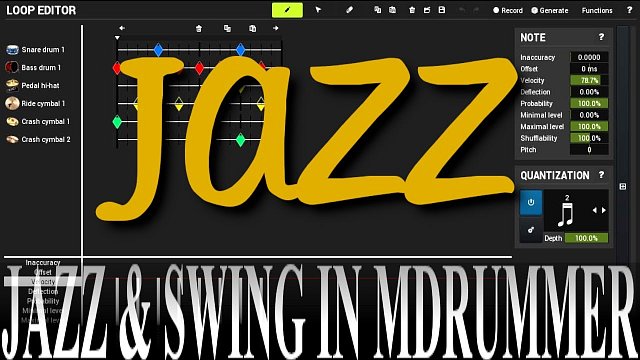
Task: Select the Bass drum 1 track label
Action: 41,67
